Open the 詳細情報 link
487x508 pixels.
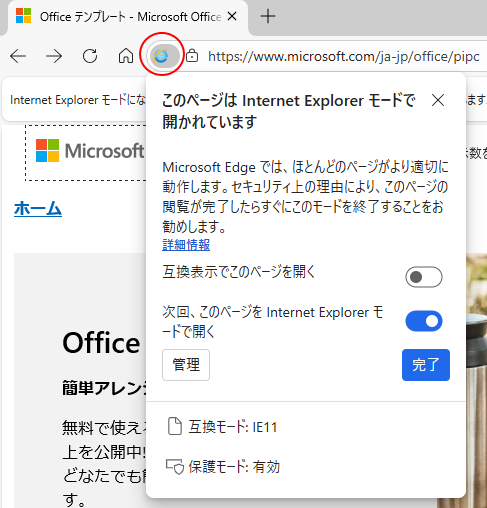click(x=186, y=245)
